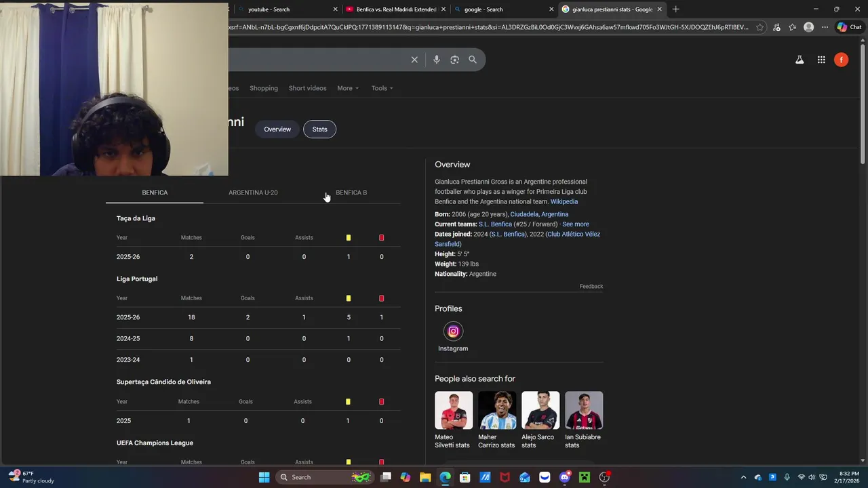Click the UEFA Champions League heading
Viewport: 868px width, 488px height.
pyautogui.click(x=155, y=443)
